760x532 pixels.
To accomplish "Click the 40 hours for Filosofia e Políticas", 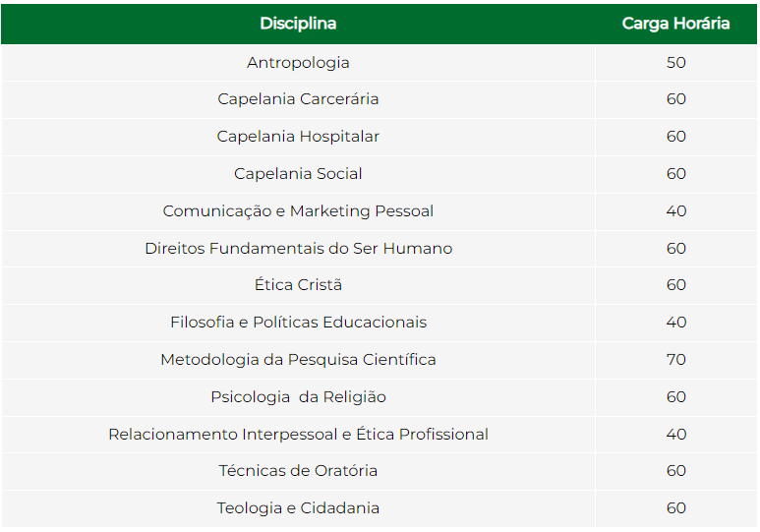I will coord(675,322).
